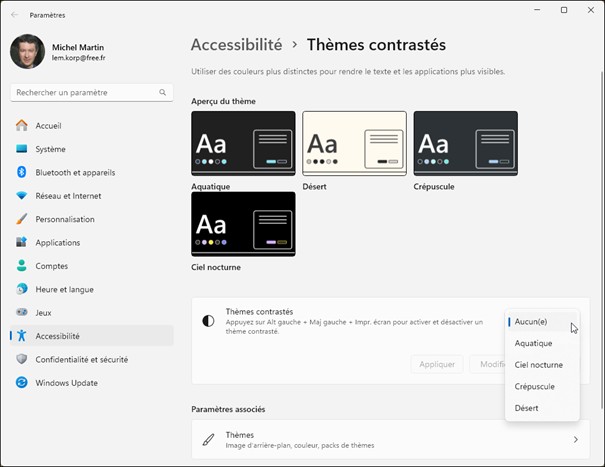
Task: Click the search magnifier icon
Action: pos(164,93)
